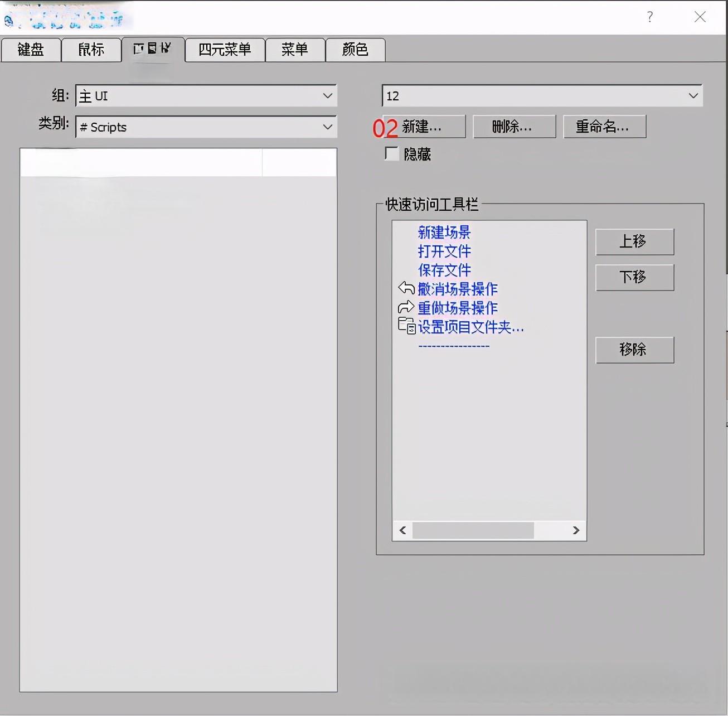This screenshot has height=716, width=728.
Task: Expand the 类别 dropdown showing # Scripts
Action: tap(206, 127)
